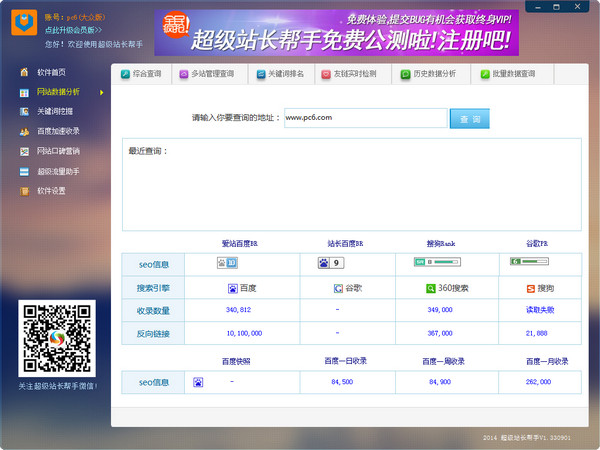Click the URL address input field
Viewport: 600px width, 450px height.
[364, 118]
